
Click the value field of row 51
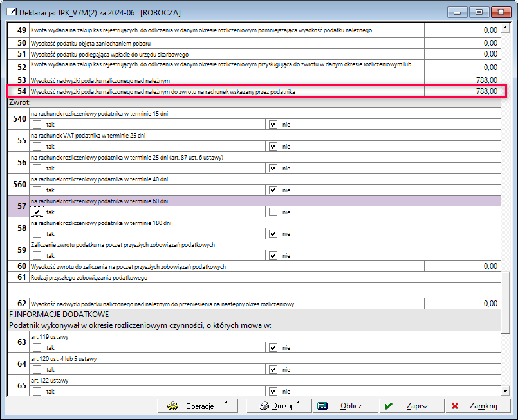click(x=462, y=54)
